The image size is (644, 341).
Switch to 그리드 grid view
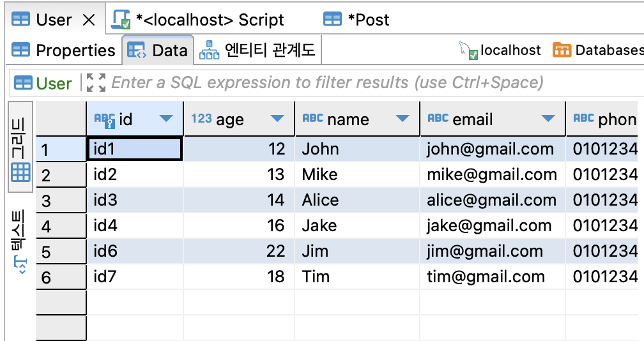(x=20, y=146)
